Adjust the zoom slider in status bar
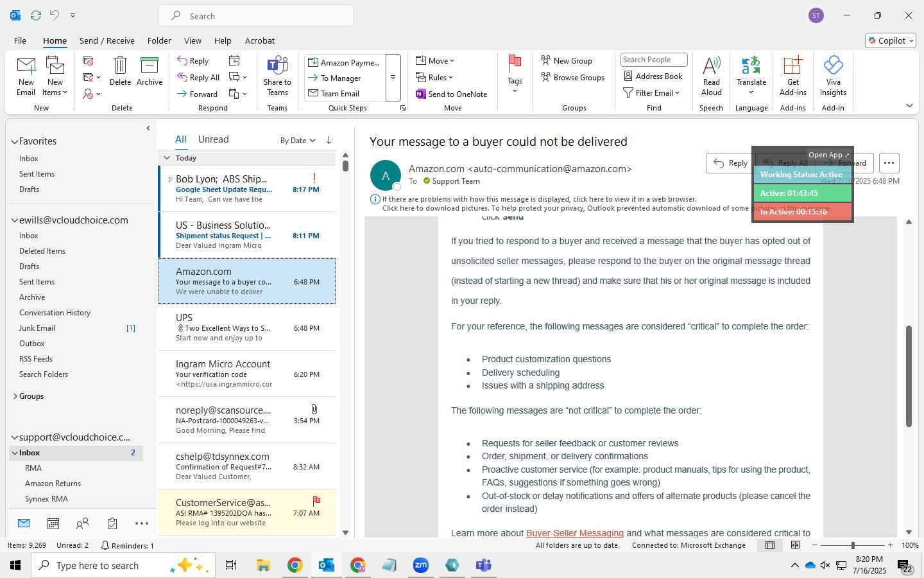Viewport: 924px width, 578px height. pyautogui.click(x=853, y=545)
